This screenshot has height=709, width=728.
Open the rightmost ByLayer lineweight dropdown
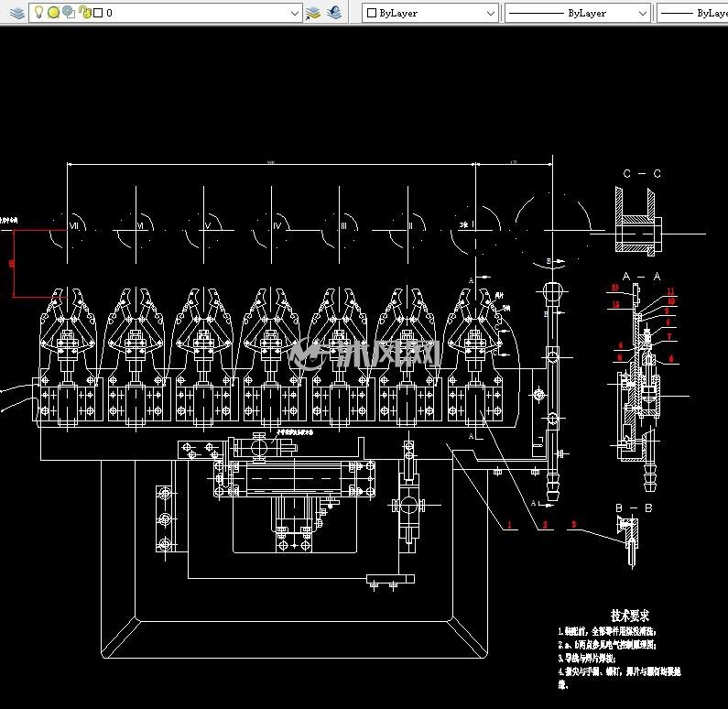[692, 13]
